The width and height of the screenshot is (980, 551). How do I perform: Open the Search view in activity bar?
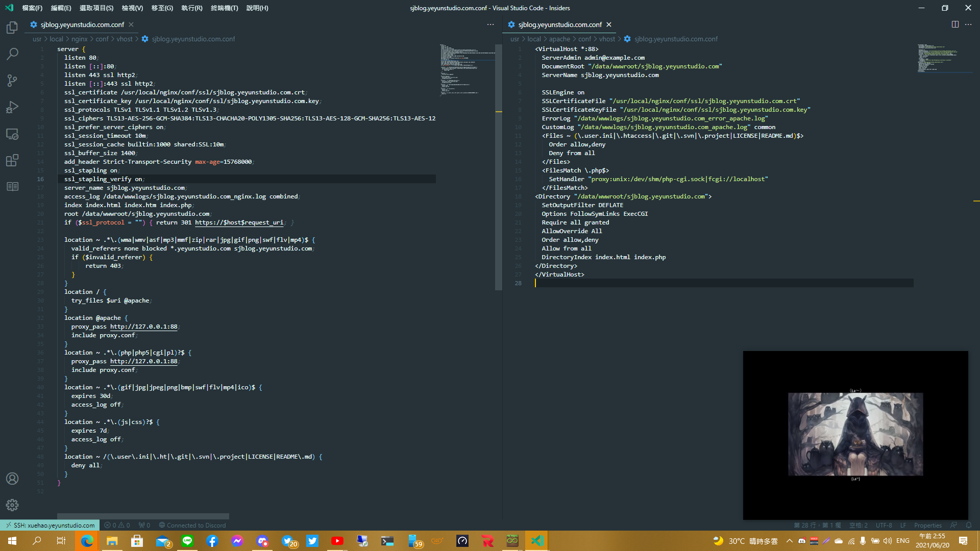click(12, 54)
